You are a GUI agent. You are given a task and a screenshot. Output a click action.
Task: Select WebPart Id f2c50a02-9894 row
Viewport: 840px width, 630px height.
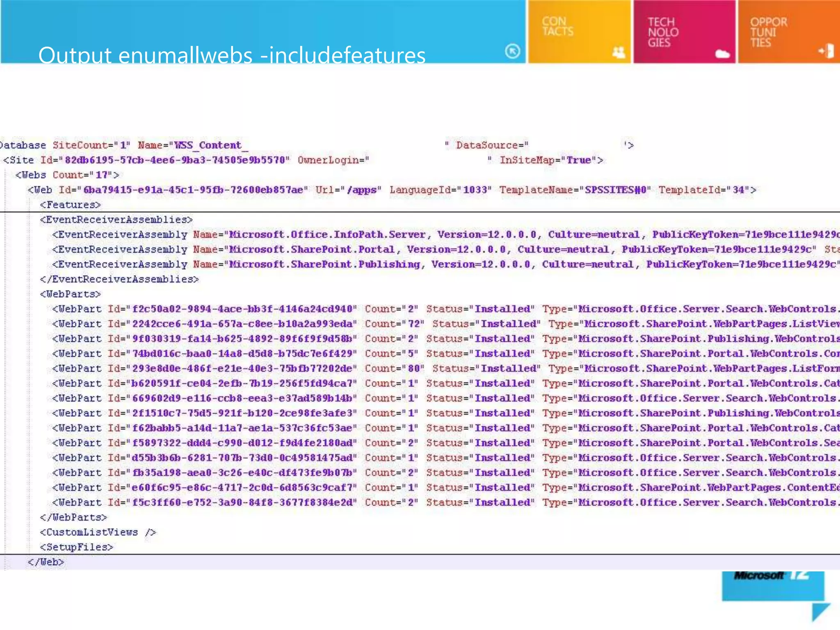click(x=446, y=309)
